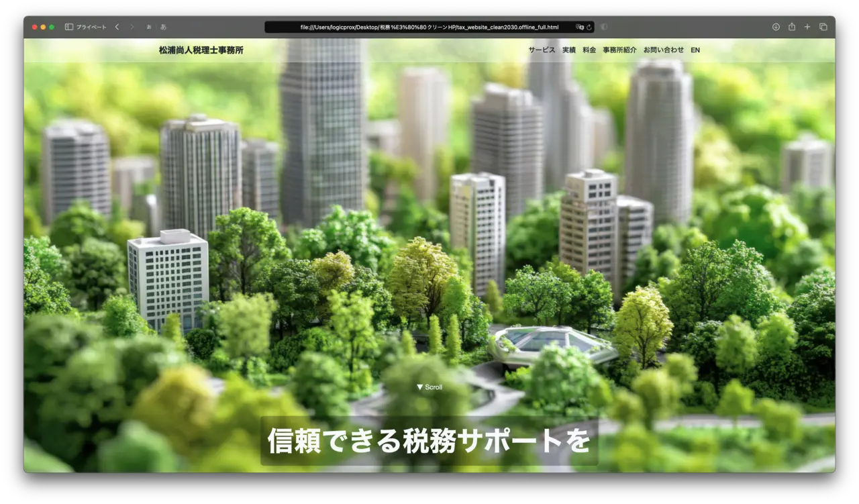Click the privacy shield icon

pos(604,27)
